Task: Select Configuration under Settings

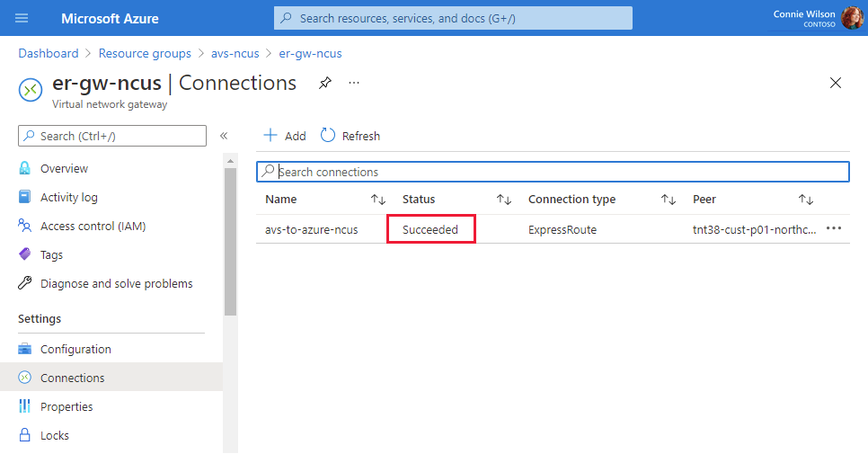Action: pos(75,349)
